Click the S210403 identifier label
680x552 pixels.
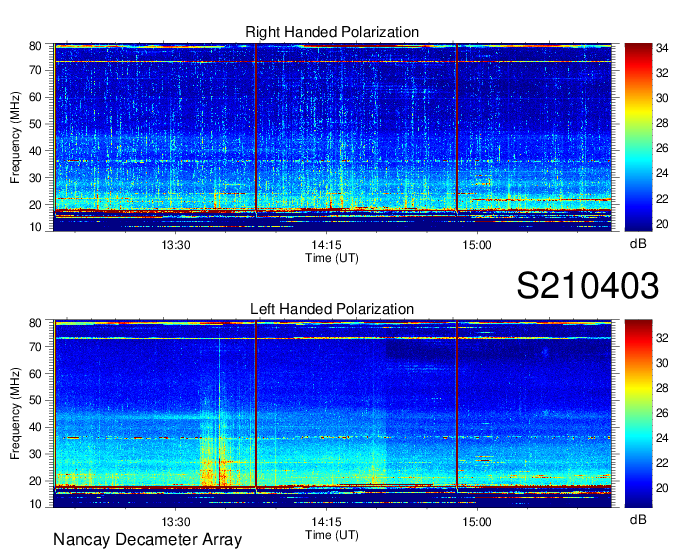pyautogui.click(x=588, y=285)
